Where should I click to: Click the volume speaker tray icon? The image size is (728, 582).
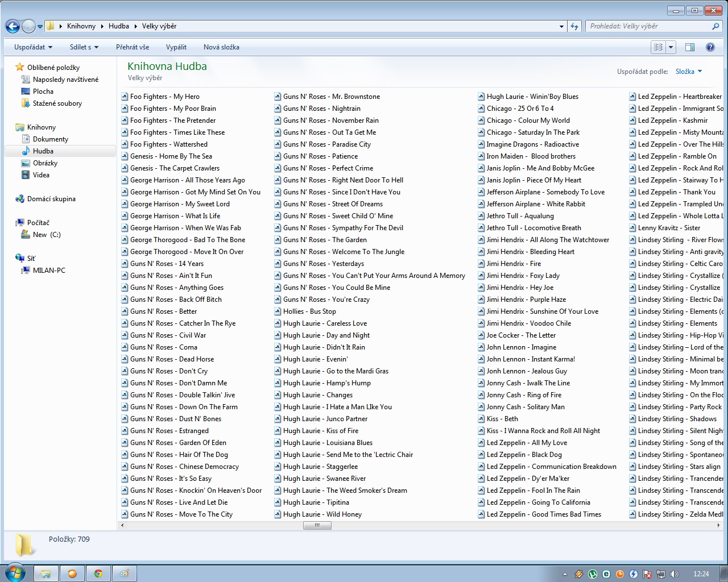pos(675,574)
